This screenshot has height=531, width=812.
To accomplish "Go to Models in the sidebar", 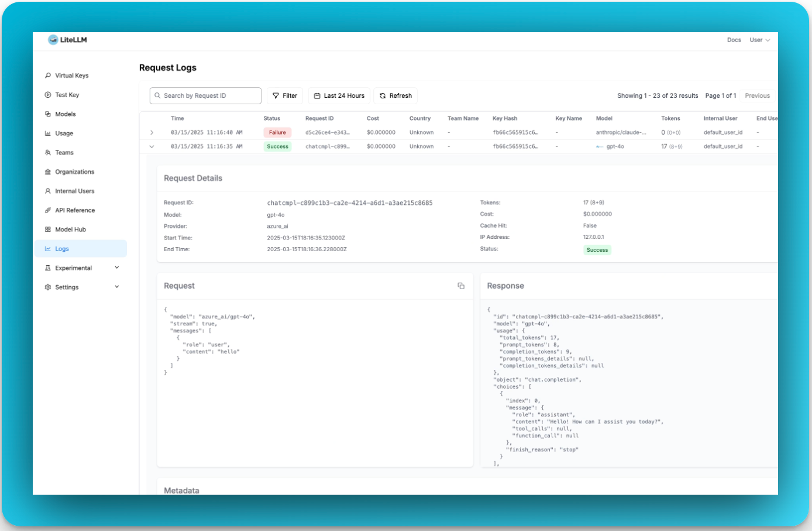I will (65, 114).
